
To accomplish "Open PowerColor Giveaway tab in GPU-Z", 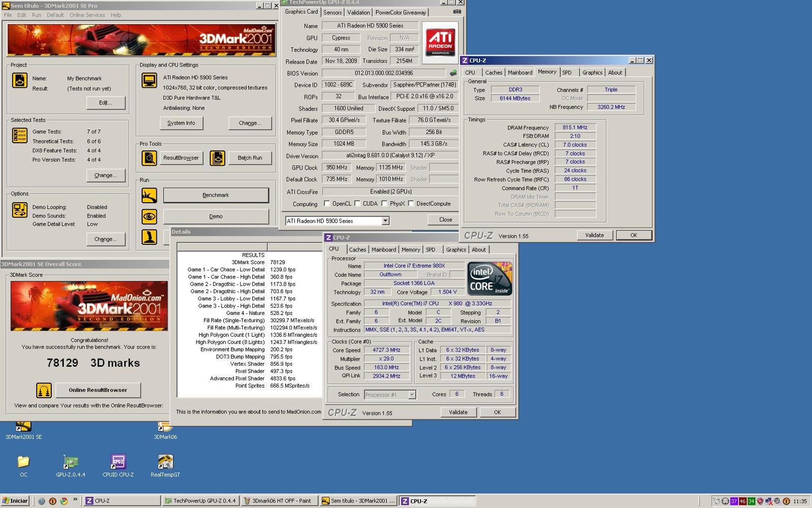I will (x=401, y=13).
